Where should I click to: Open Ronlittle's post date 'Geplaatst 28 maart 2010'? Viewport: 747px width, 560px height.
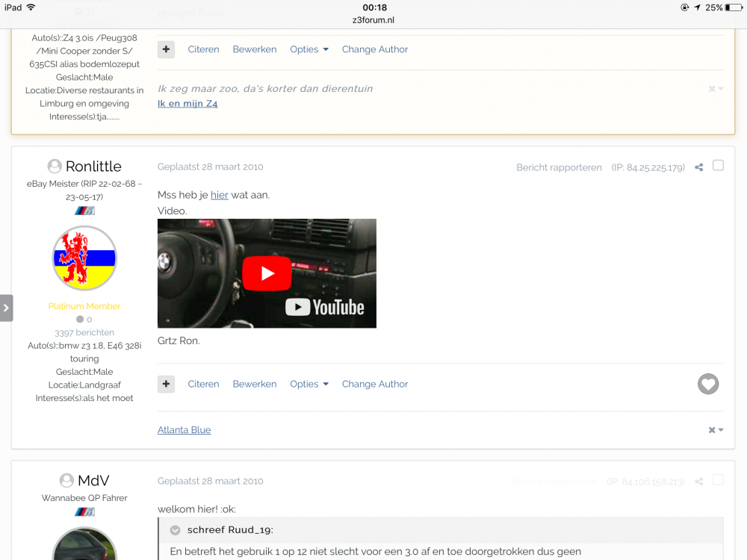[210, 167]
